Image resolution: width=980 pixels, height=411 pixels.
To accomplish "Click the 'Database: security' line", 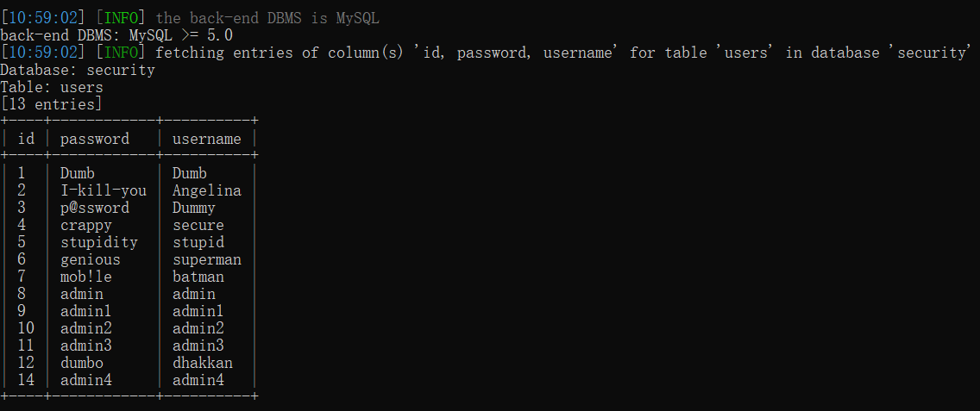I will tap(78, 70).
